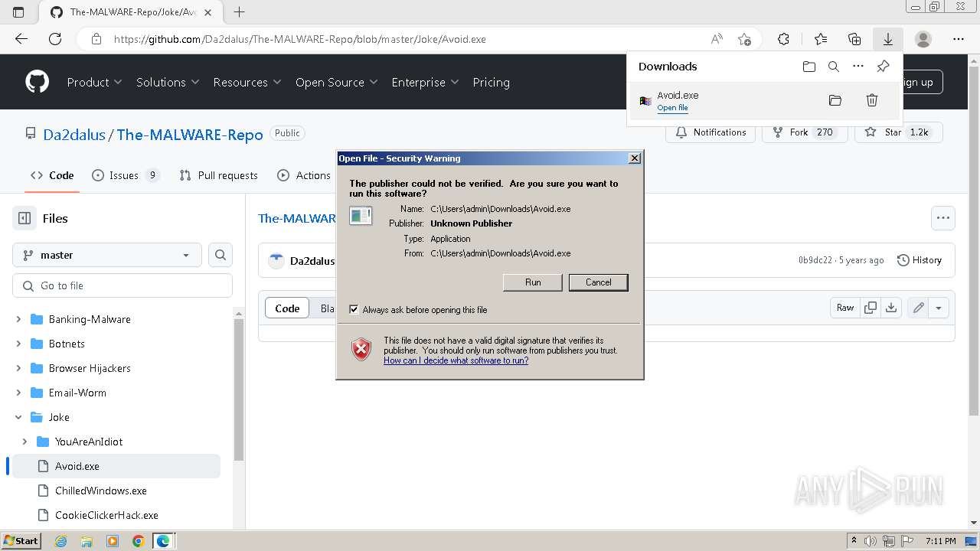This screenshot has height=551, width=980.
Task: Collapse the Joke folder
Action: pos(18,417)
